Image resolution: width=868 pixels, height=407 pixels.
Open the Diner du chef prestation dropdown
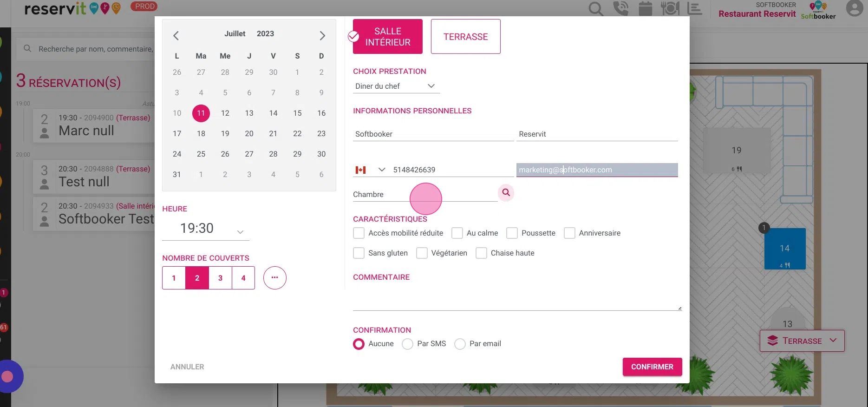click(x=396, y=86)
